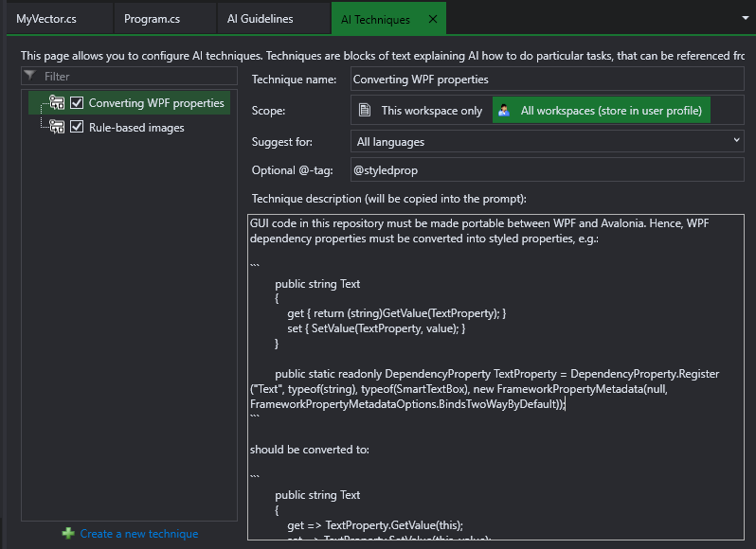Click the 'Optional @-tag:' label
Viewport: 756px width, 549px height.
point(292,170)
